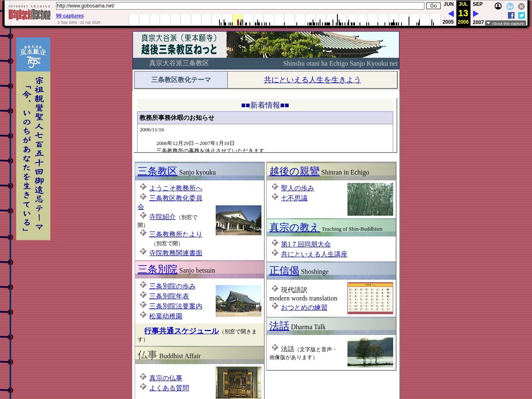This screenshot has height=399, width=532.
Task: Select the JUL 13 2006 capture date
Action: (463, 13)
